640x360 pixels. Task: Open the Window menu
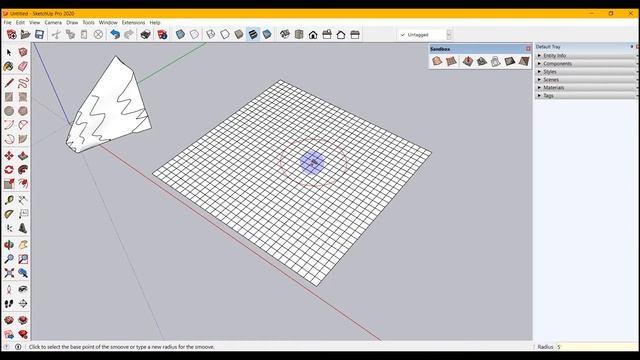pyautogui.click(x=108, y=22)
